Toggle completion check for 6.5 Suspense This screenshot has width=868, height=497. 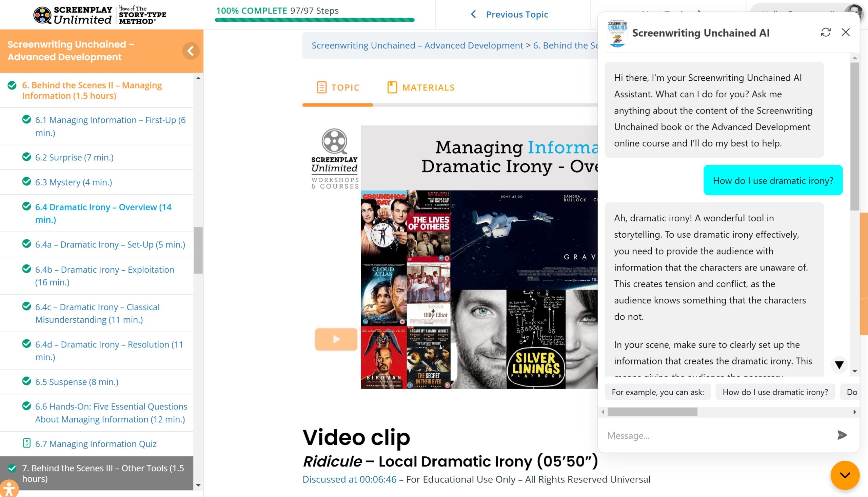tap(26, 381)
